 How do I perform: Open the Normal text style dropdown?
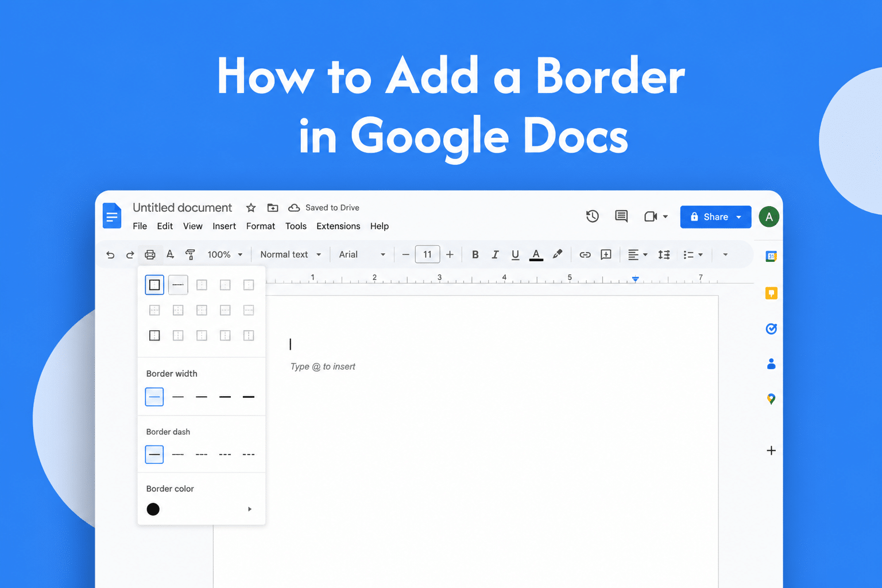pos(291,255)
